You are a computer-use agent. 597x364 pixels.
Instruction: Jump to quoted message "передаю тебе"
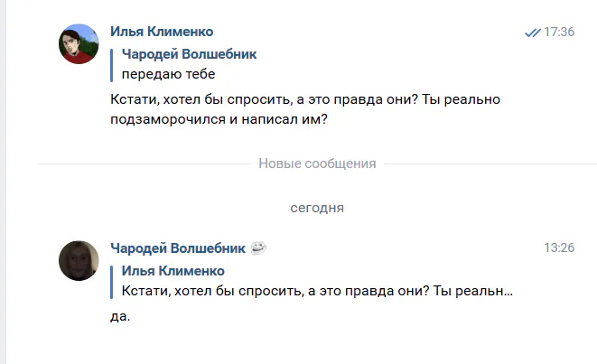(169, 74)
